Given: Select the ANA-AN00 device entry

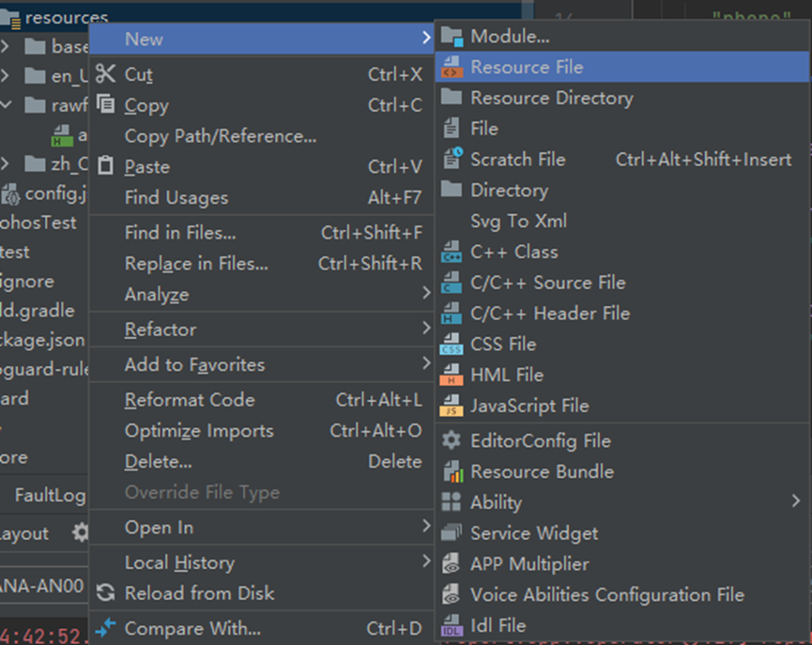Looking at the screenshot, I should click(x=41, y=586).
